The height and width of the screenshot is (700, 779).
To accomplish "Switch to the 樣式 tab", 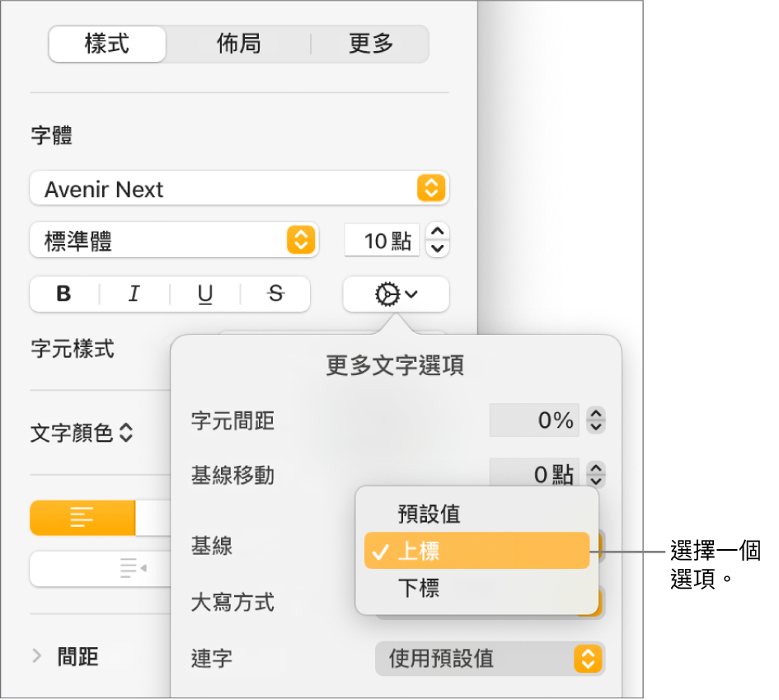I will [x=107, y=44].
